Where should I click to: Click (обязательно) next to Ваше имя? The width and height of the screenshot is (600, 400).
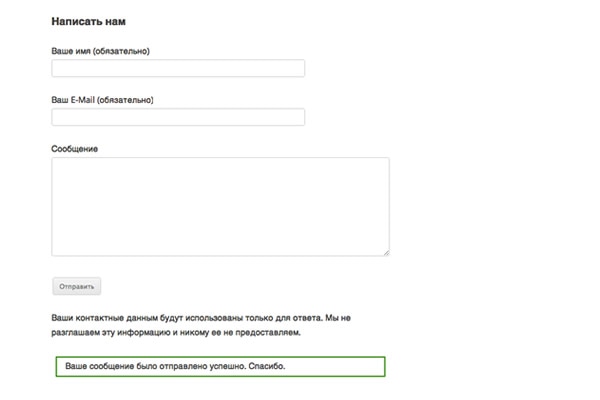121,51
